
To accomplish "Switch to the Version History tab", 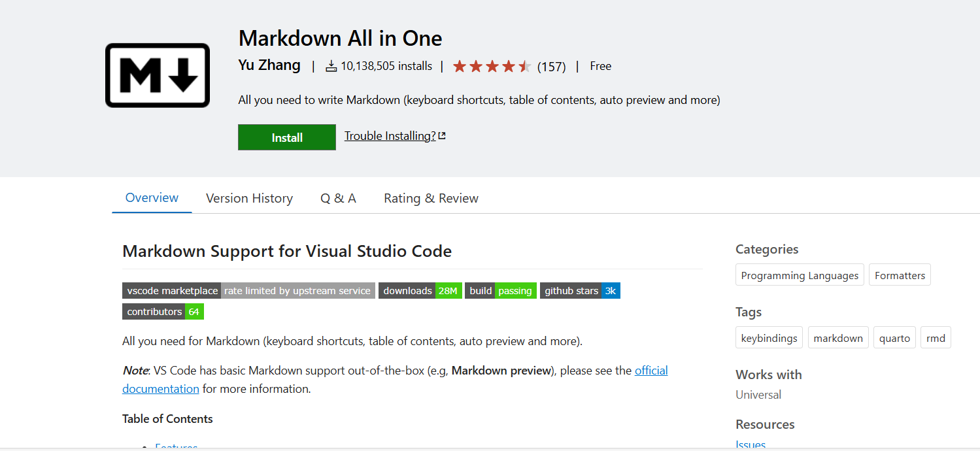I will click(249, 198).
